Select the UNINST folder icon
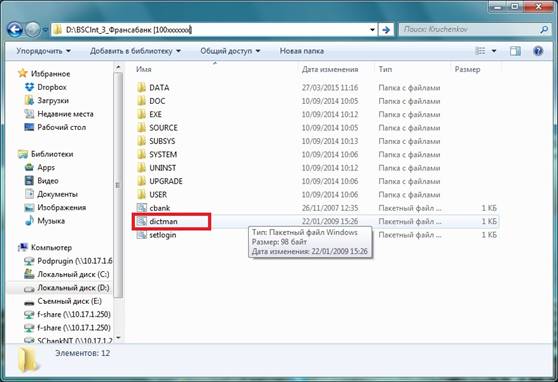558x382 pixels. 142,168
